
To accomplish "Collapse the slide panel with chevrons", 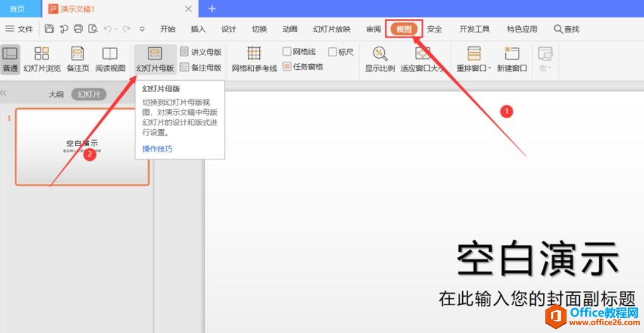I will (x=3, y=93).
